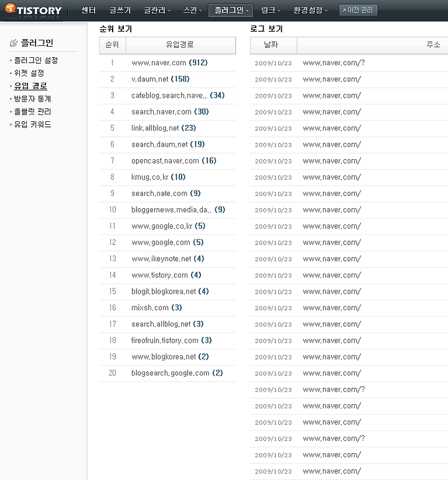
Task: Click first log entry www.naver.com/?
Action: pyautogui.click(x=334, y=63)
